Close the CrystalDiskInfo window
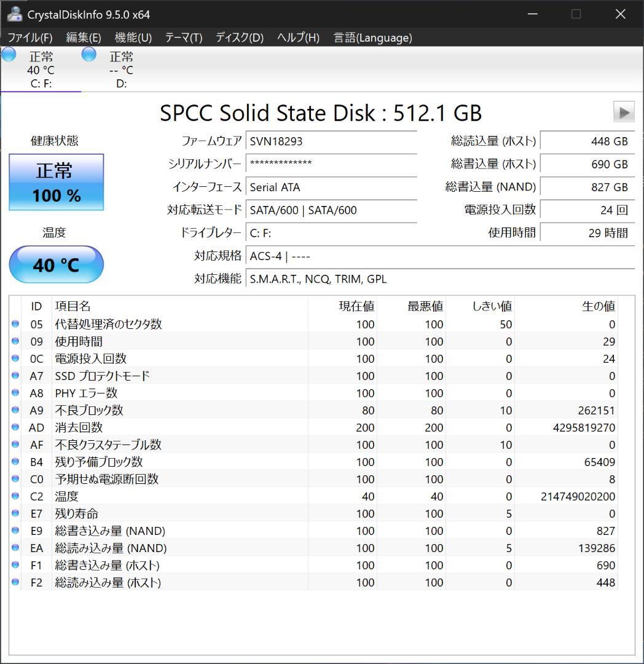The image size is (644, 664). tap(620, 14)
